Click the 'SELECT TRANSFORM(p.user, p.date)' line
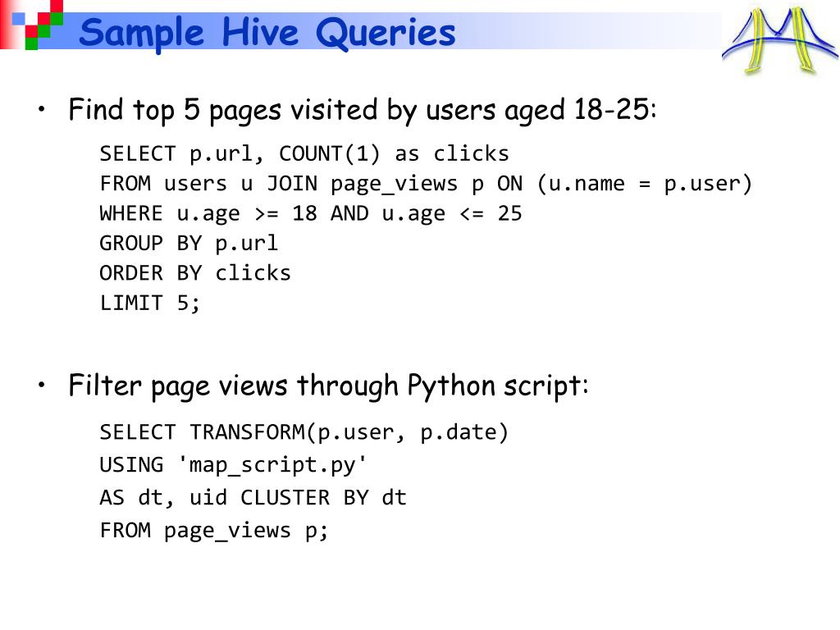 tap(304, 433)
